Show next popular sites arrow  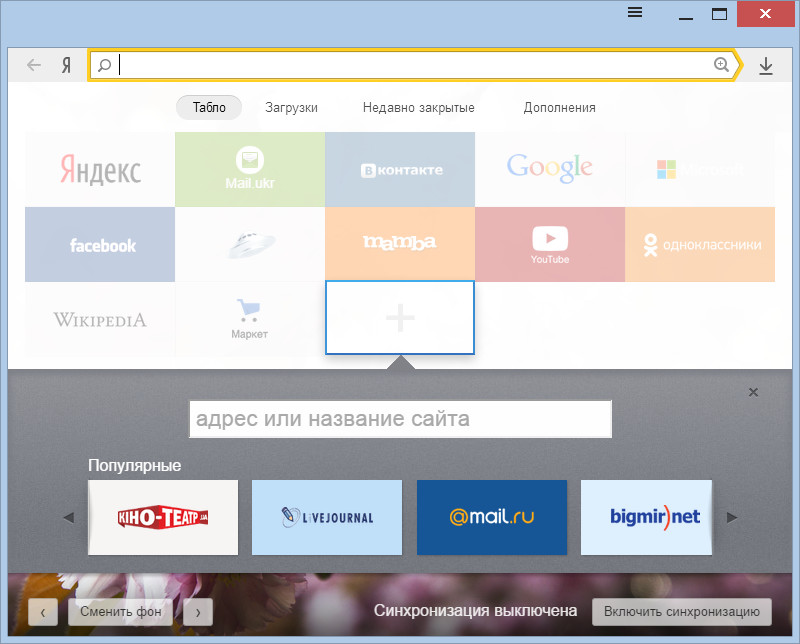pyautogui.click(x=732, y=517)
